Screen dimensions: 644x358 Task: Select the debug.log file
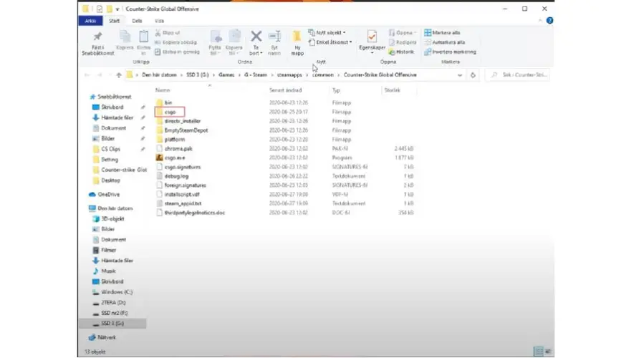click(173, 176)
